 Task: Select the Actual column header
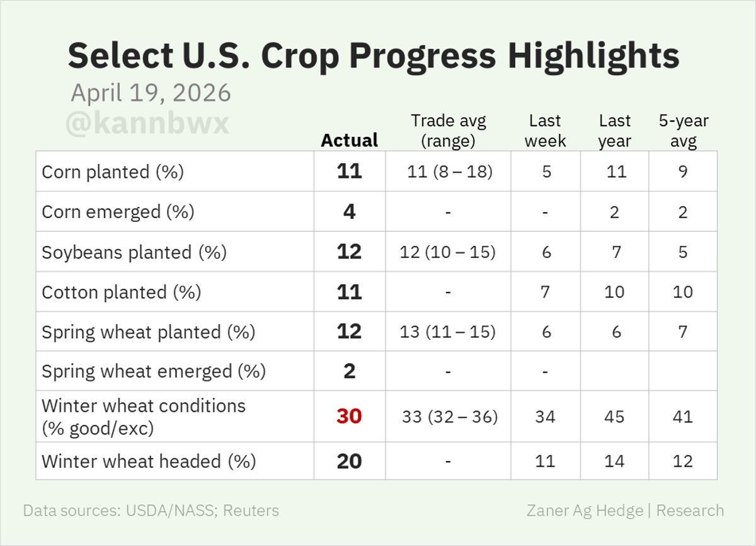349,140
